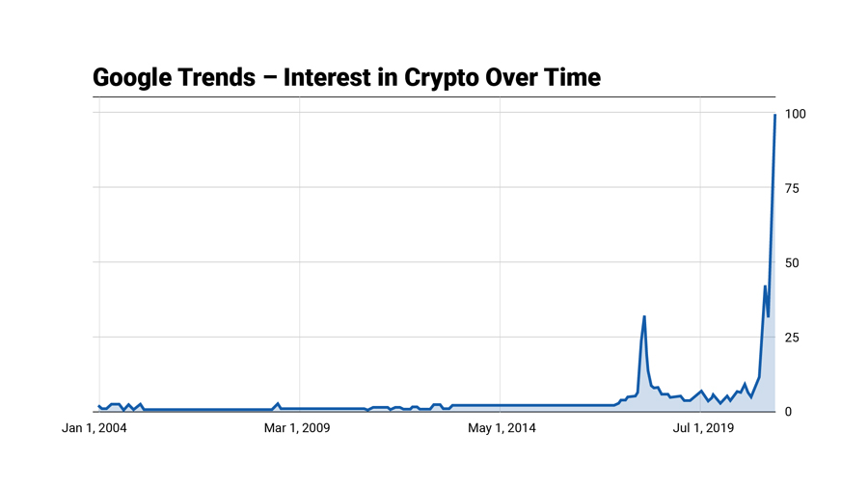Image resolution: width=868 pixels, height=488 pixels.
Task: Click the 25 y-axis label
Action: (x=792, y=338)
